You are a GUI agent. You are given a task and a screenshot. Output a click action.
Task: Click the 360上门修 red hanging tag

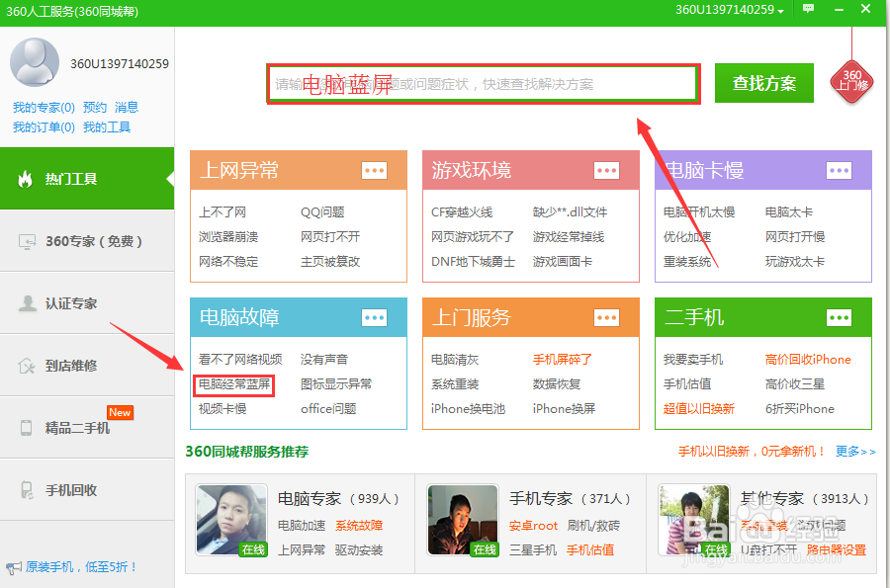[851, 82]
